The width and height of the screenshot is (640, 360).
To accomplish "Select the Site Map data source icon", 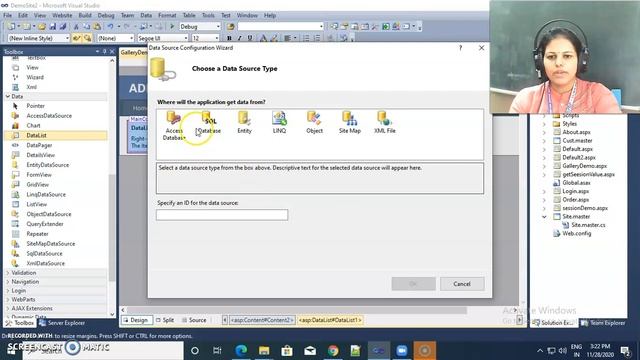I will click(x=350, y=123).
